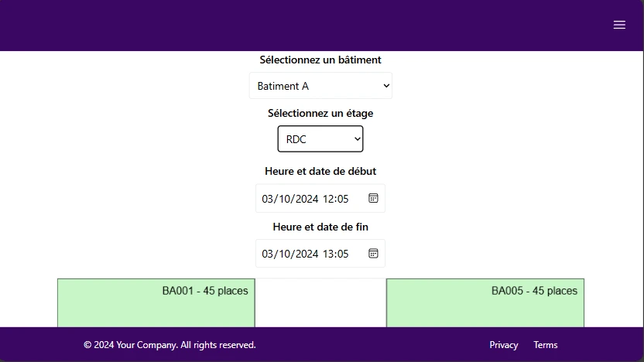Open the calendar picker for start date
644x362 pixels.
(373, 198)
